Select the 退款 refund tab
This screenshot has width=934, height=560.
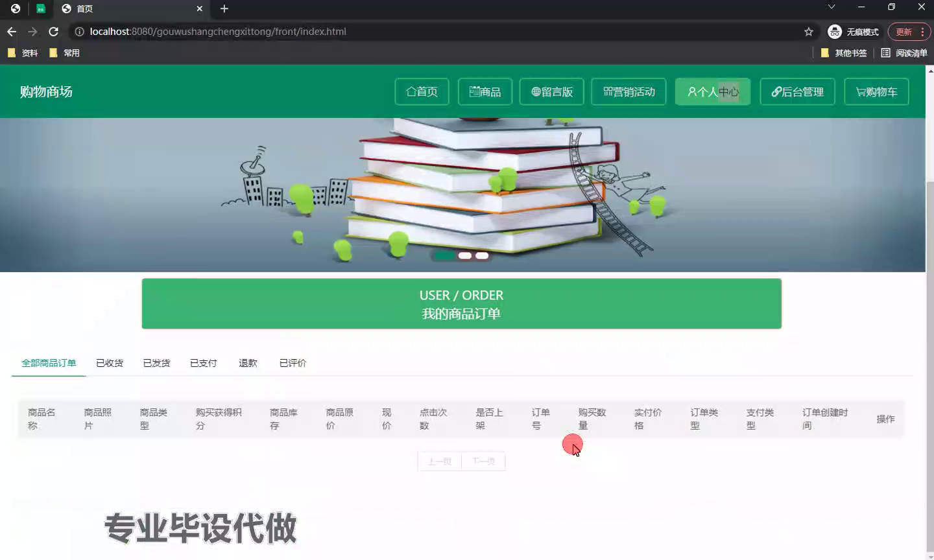click(x=248, y=363)
